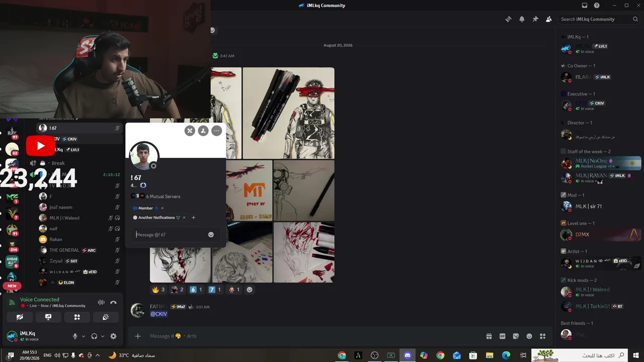Click the plus attachment button in message bar
The width and height of the screenshot is (644, 362).
click(x=138, y=336)
